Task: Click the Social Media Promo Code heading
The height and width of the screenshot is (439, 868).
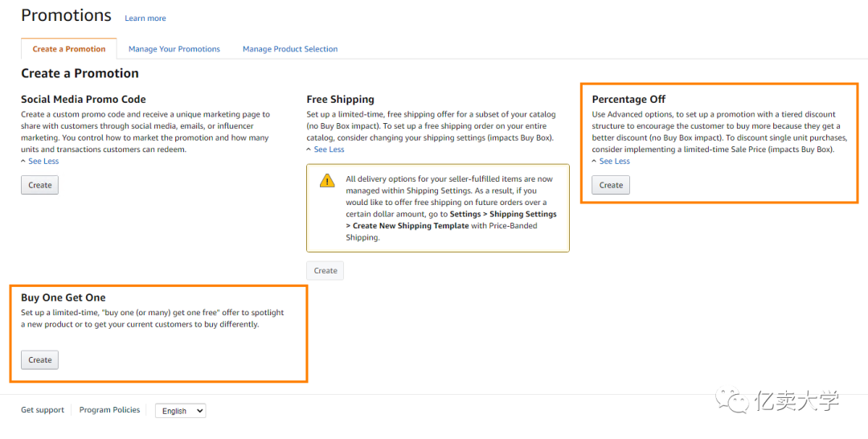Action: coord(84,100)
